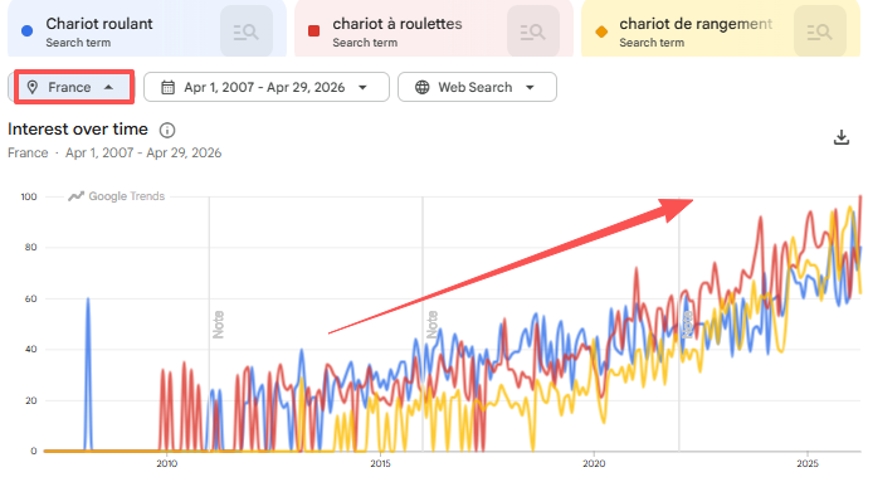This screenshot has height=482, width=869.
Task: Open the Apr 1, 2007 - Apr 29, 2026 date dropdown
Action: coord(267,87)
